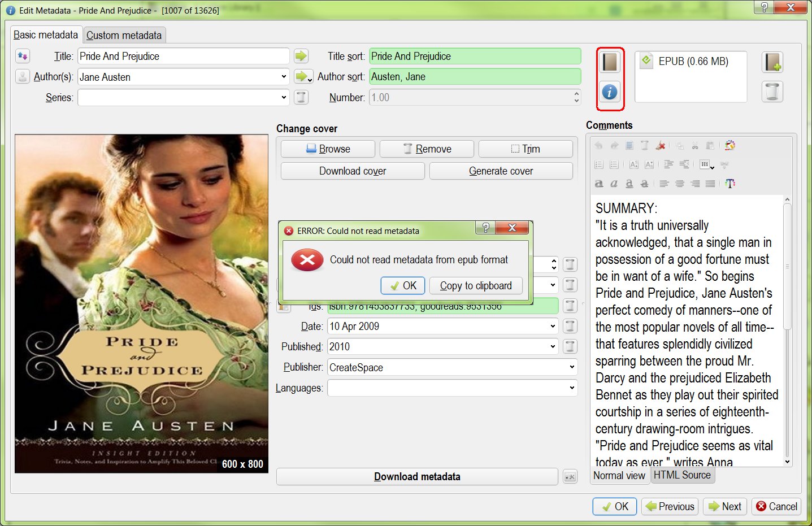Viewport: 812px width, 526px height.
Task: Center-align text in the Comments toolbar
Action: 680,184
